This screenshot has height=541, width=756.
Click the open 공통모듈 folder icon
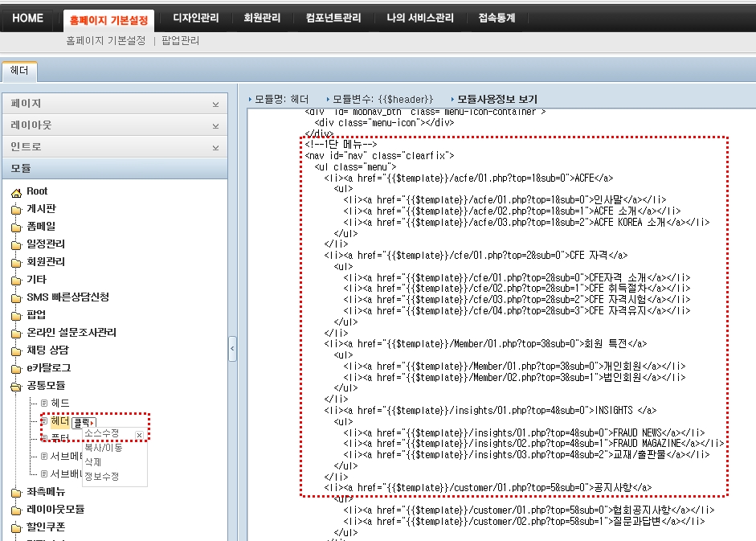click(x=16, y=386)
